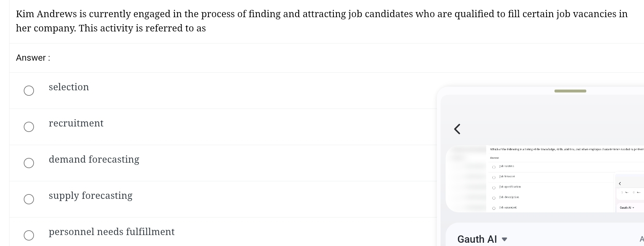
Task: Click the 'Gauth AI' label text
Action: [477, 239]
